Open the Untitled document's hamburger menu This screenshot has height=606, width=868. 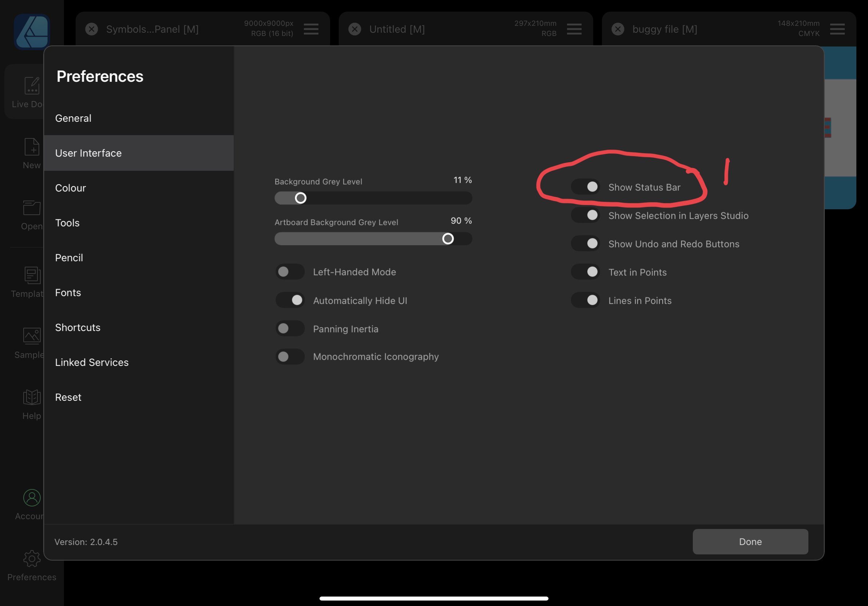click(x=574, y=29)
